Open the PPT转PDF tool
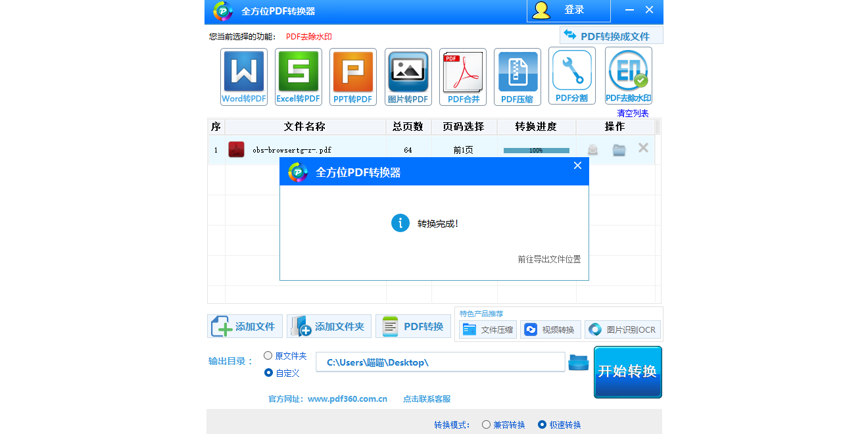The image size is (868, 434). [353, 76]
